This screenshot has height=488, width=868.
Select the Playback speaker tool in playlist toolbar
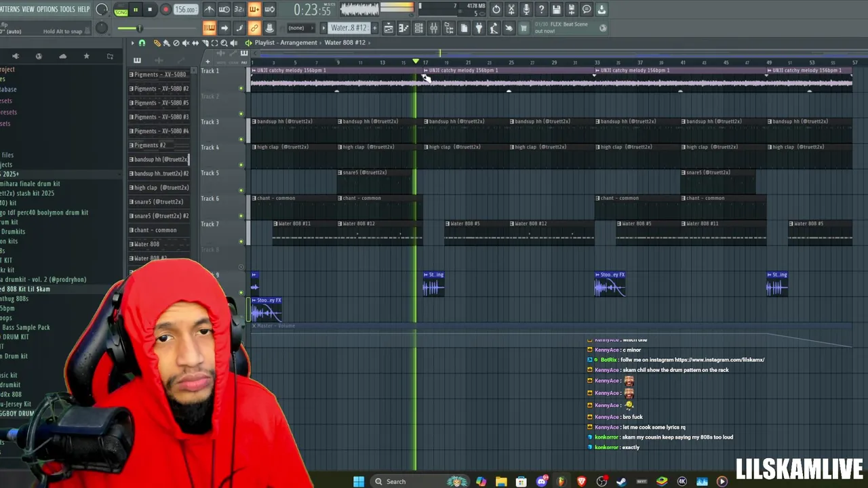click(x=234, y=43)
